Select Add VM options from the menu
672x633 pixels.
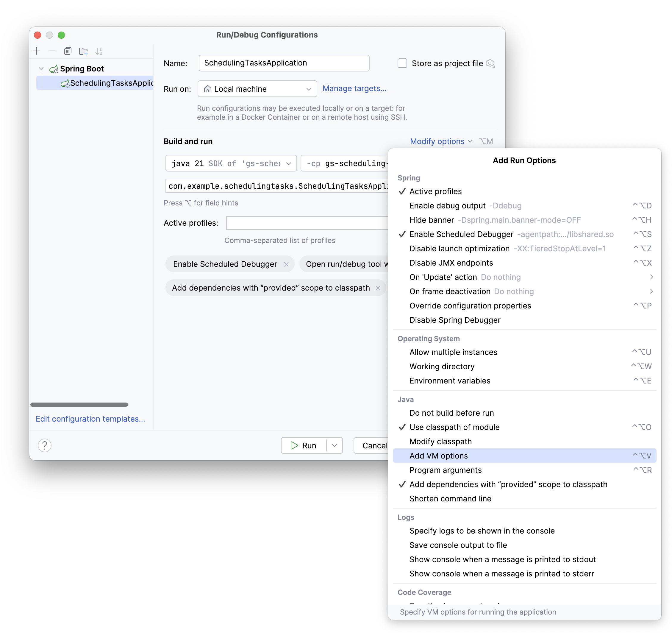coord(438,456)
